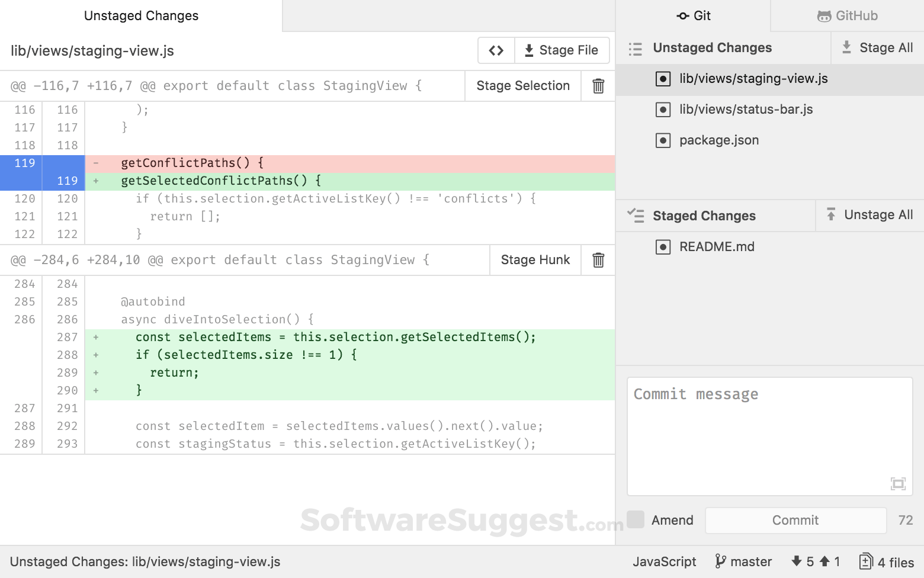Switch to the GitHub tab
This screenshot has width=924, height=578.
(847, 16)
